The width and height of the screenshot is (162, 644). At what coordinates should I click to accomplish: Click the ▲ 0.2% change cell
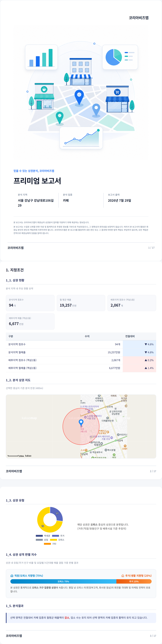click(x=139, y=360)
